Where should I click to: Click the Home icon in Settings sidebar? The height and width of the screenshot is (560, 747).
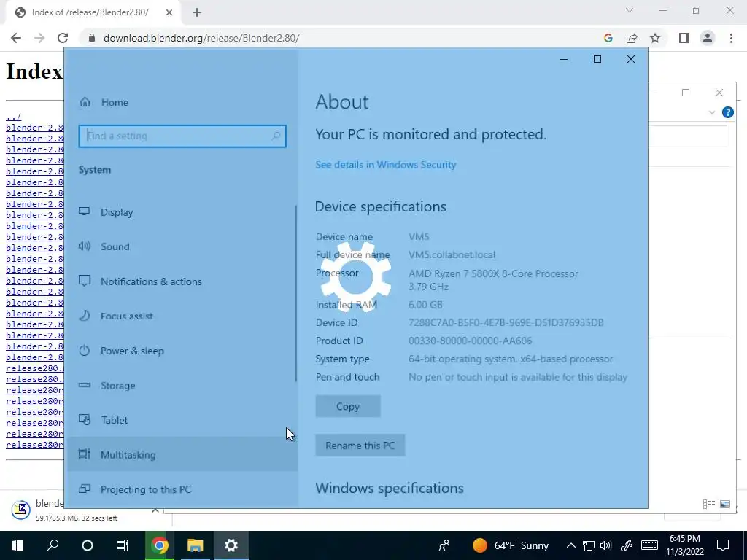[x=85, y=102]
